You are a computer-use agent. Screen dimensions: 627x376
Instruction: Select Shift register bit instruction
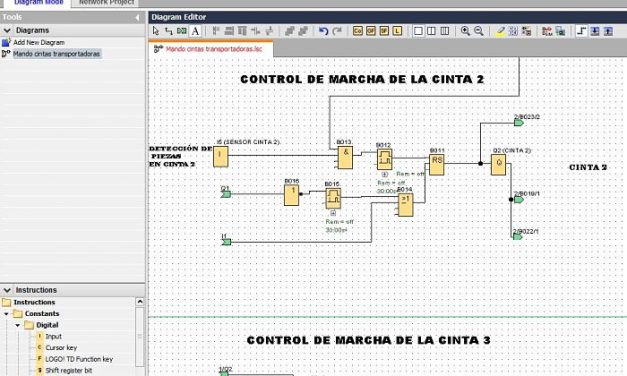(x=69, y=370)
